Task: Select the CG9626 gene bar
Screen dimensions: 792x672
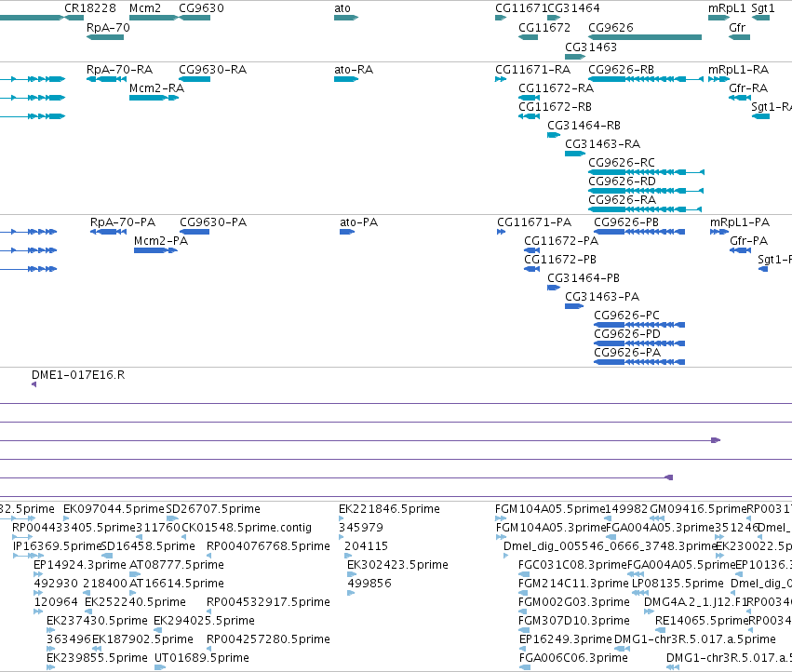Action: point(645,37)
